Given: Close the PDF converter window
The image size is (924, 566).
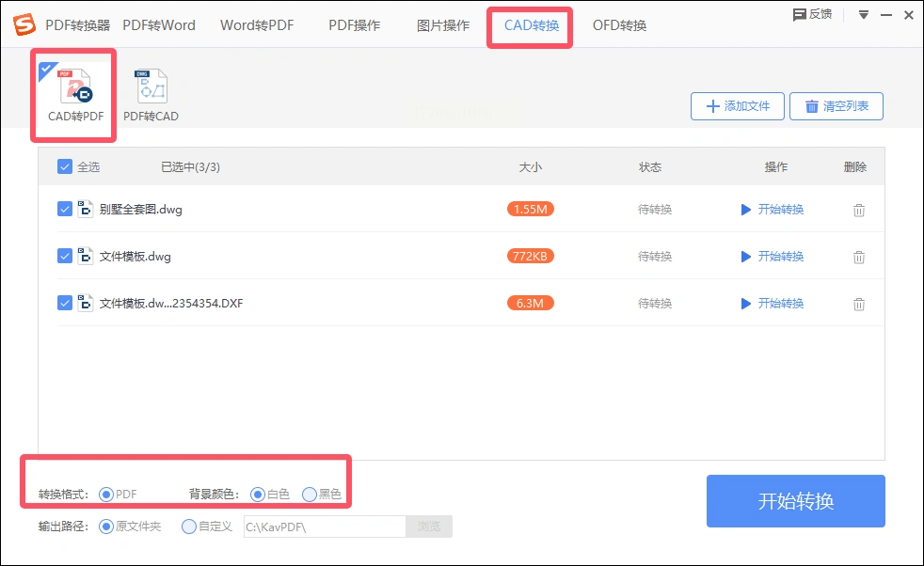Looking at the screenshot, I should point(909,15).
